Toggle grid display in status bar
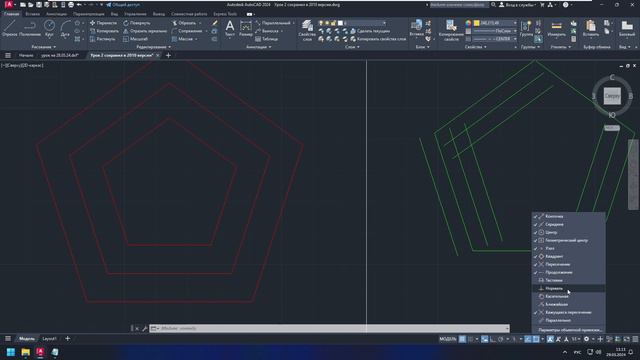Viewport: 640px width, 360px height. pyautogui.click(x=462, y=339)
